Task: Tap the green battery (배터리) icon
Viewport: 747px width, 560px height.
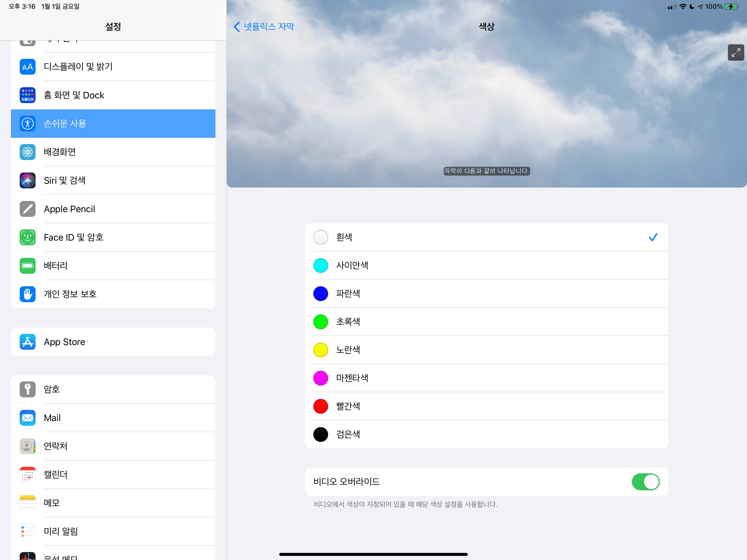Action: (28, 266)
